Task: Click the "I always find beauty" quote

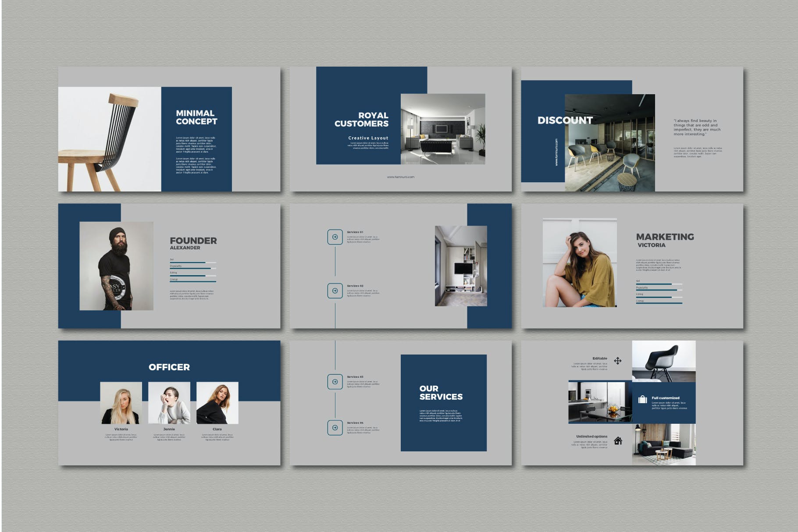Action: click(697, 128)
